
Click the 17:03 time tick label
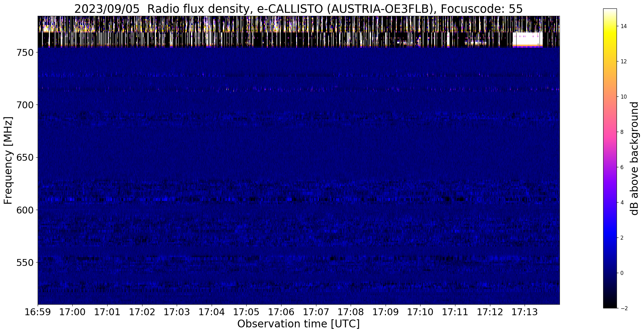tap(177, 312)
